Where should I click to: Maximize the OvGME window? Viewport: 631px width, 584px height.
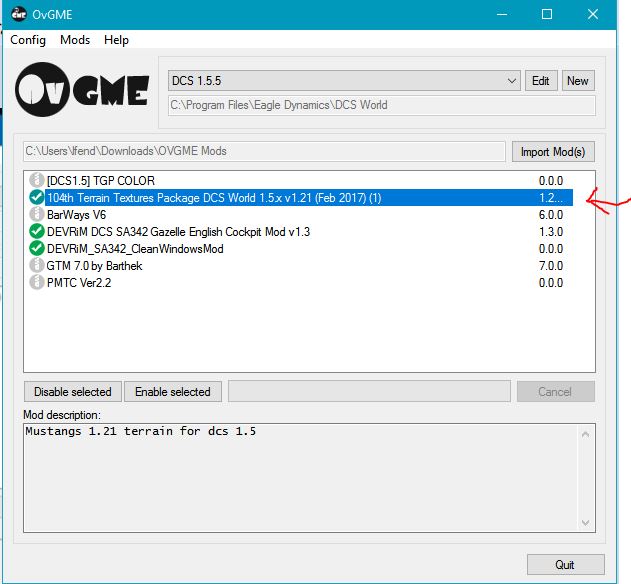coord(547,14)
